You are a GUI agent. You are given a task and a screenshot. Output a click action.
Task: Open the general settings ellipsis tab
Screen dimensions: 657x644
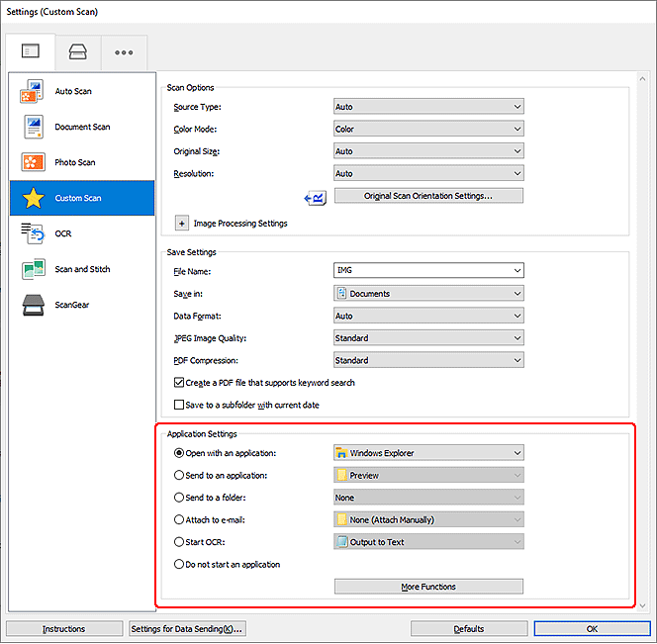[x=123, y=52]
